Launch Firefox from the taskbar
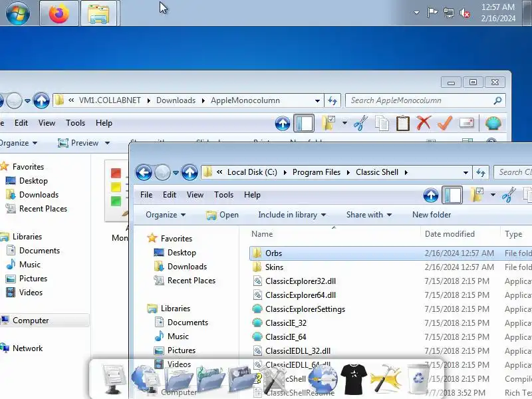This screenshot has width=532, height=399. 59,13
